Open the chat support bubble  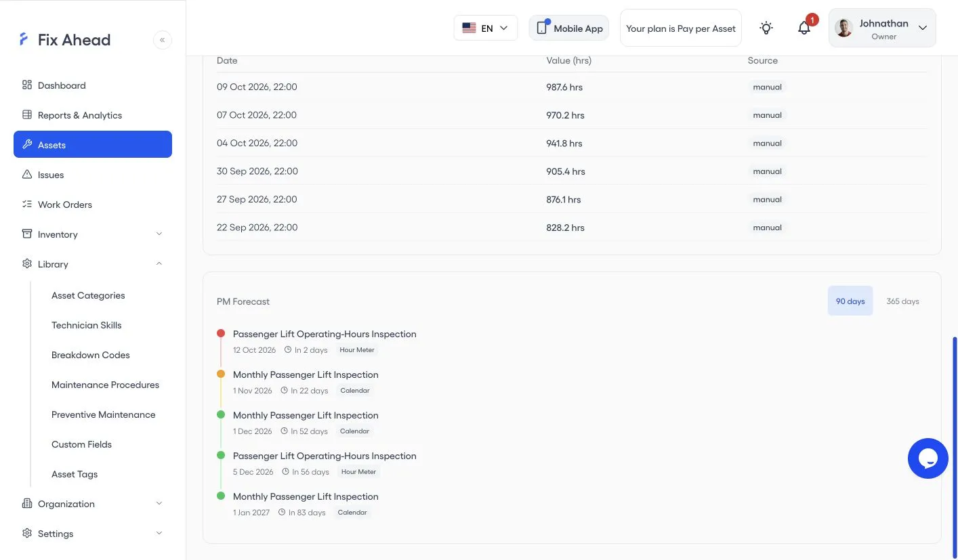tap(928, 458)
